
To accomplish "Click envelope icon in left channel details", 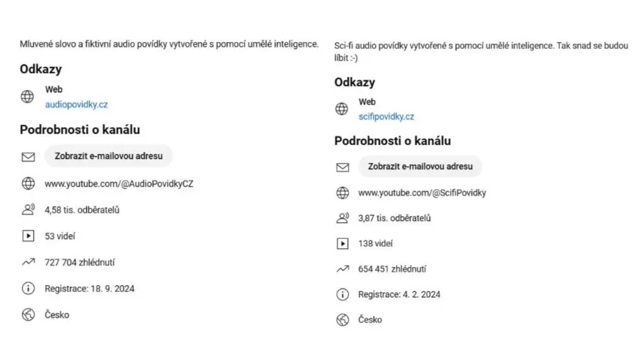I will 28,157.
